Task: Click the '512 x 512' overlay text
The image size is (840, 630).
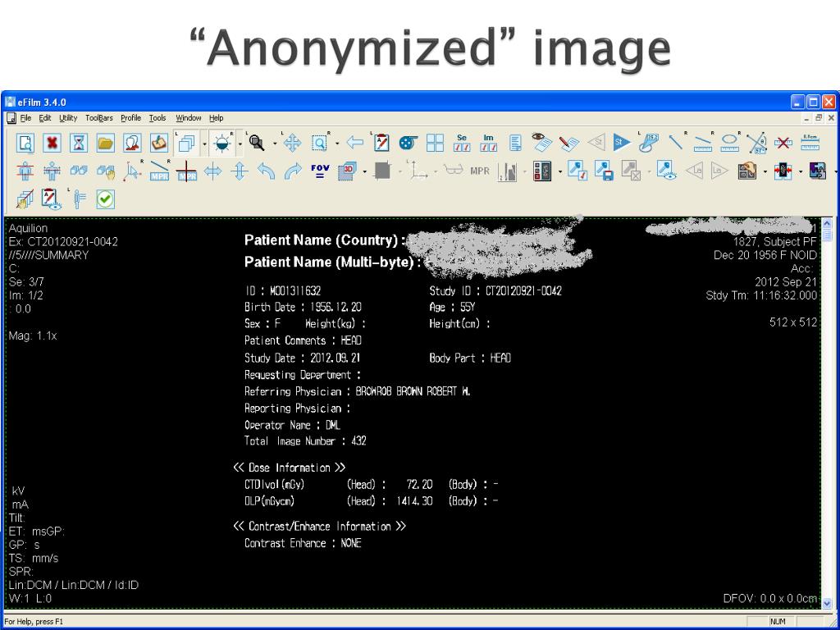Action: pos(793,322)
